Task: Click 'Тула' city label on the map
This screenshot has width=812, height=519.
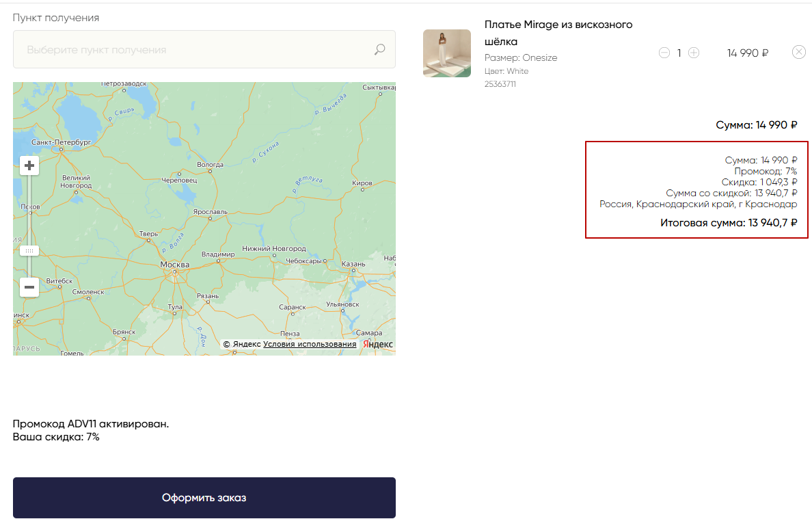Action: click(175, 306)
